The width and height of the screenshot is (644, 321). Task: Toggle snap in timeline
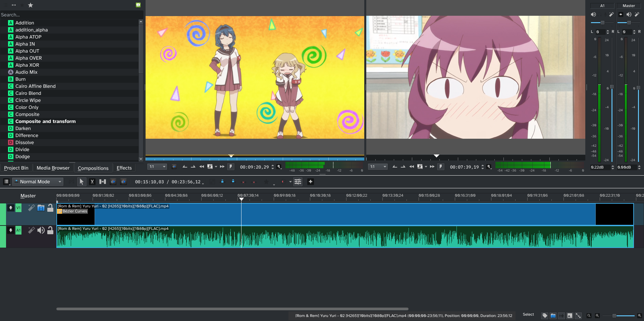pos(578,316)
